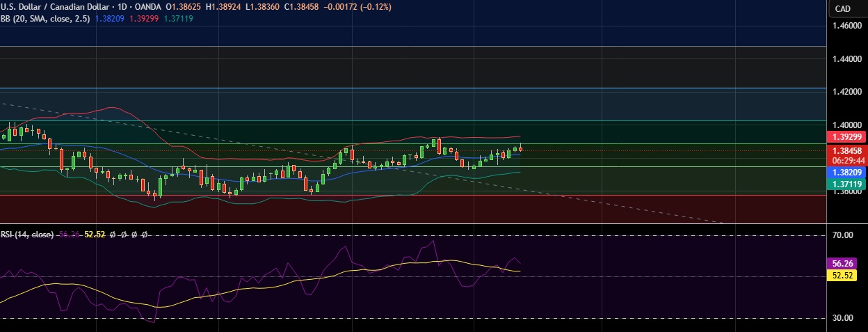Select the RSI (14, close) indicator legend
The image size is (868, 332).
pos(27,235)
